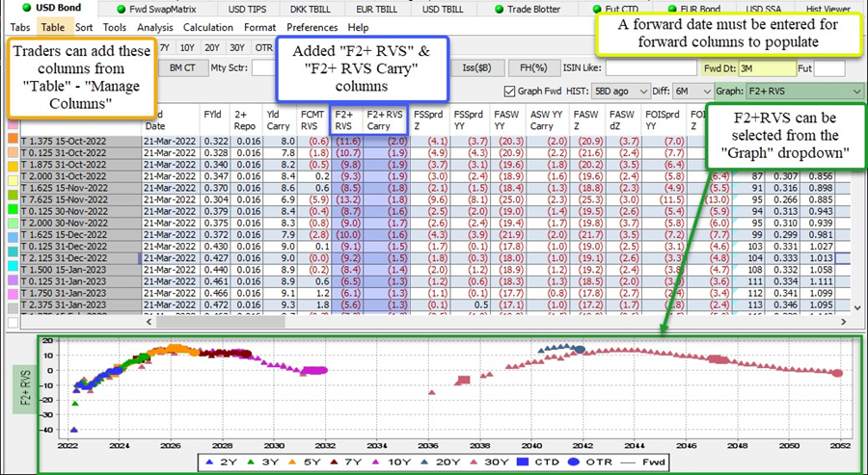
Task: Open the Analysis menu
Action: tap(155, 27)
